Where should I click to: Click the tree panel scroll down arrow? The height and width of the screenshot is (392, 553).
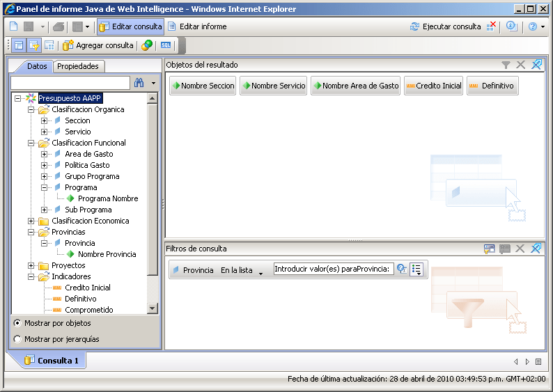pos(153,308)
